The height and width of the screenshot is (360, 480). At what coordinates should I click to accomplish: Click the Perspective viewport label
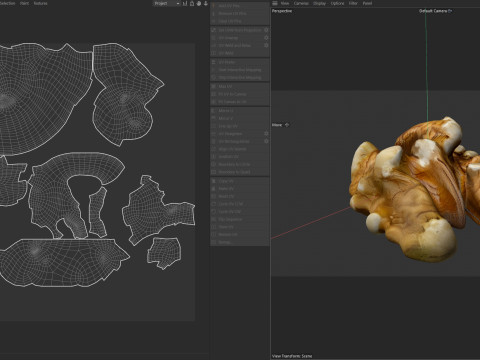282,11
